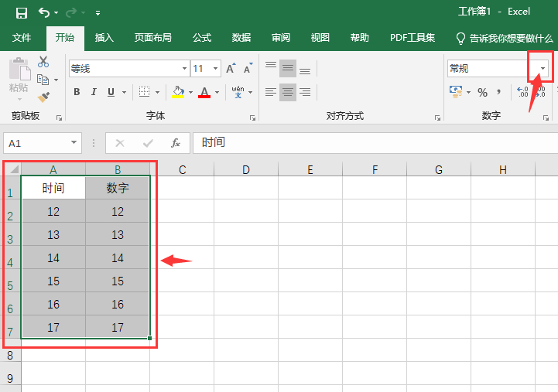Click the Name Box showing A1
This screenshot has height=392, width=558.
point(43,143)
